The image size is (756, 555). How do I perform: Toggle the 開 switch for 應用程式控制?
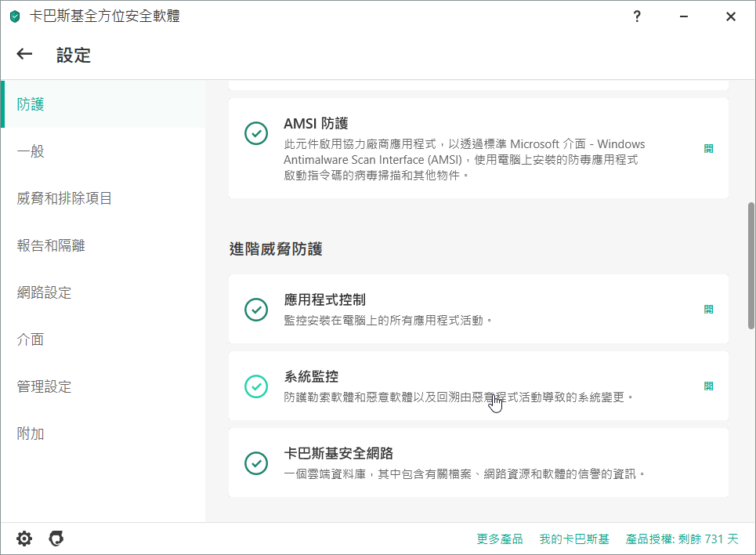pyautogui.click(x=708, y=309)
